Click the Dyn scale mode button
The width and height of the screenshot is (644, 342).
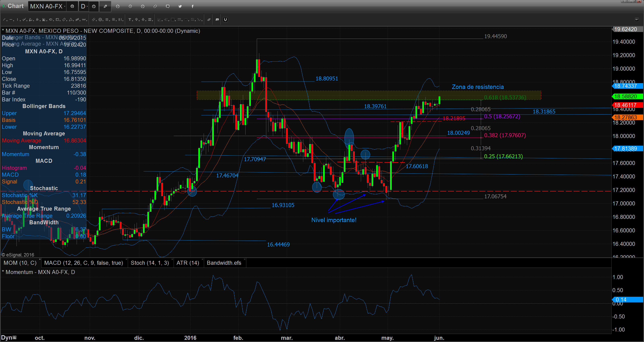tap(9, 338)
